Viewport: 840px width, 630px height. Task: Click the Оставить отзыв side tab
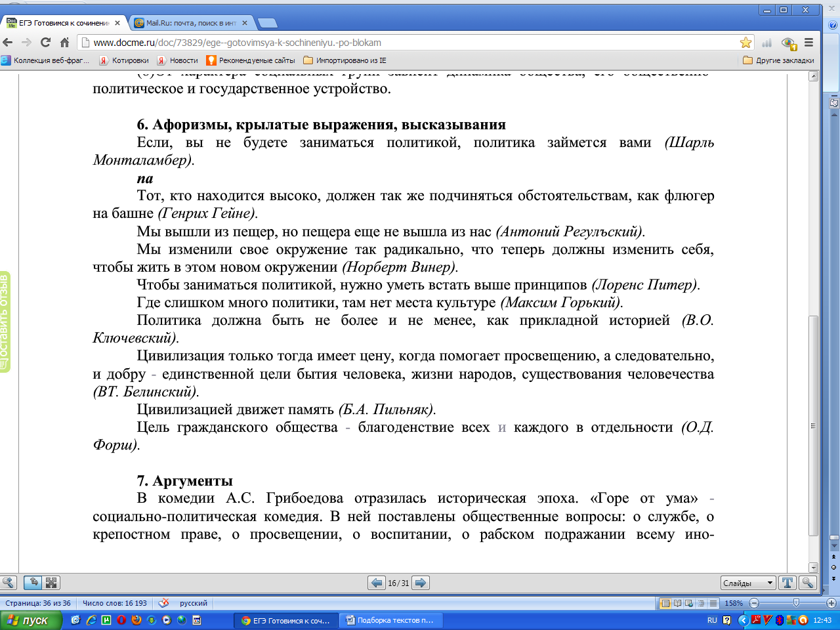tap(5, 322)
